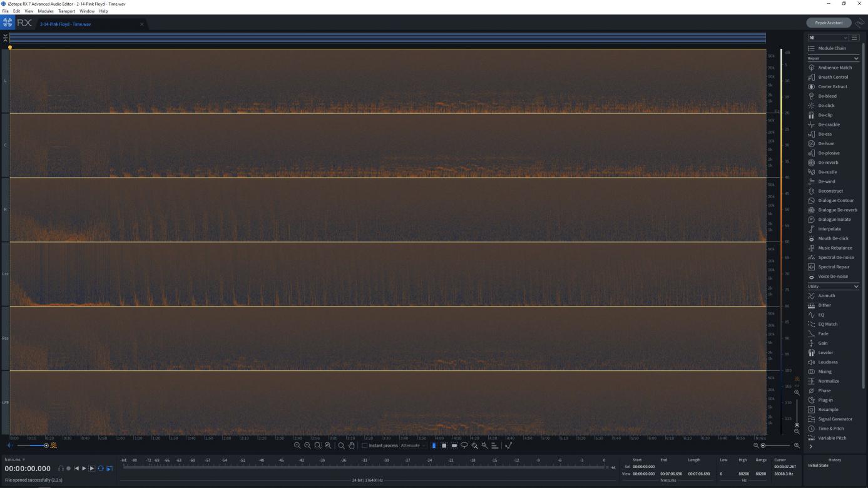Open the All module filter dropdown
868x488 pixels.
(x=827, y=38)
